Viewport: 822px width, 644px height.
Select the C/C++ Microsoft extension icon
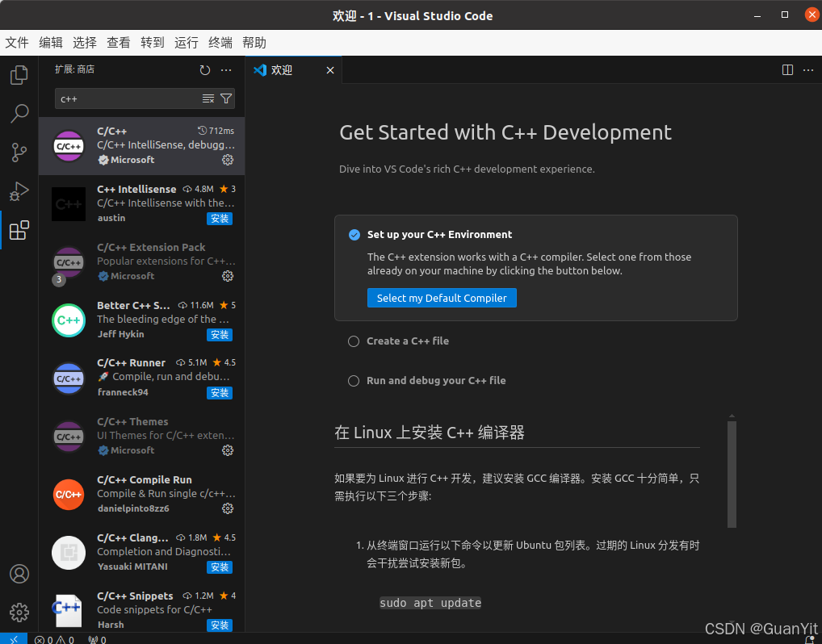point(69,146)
